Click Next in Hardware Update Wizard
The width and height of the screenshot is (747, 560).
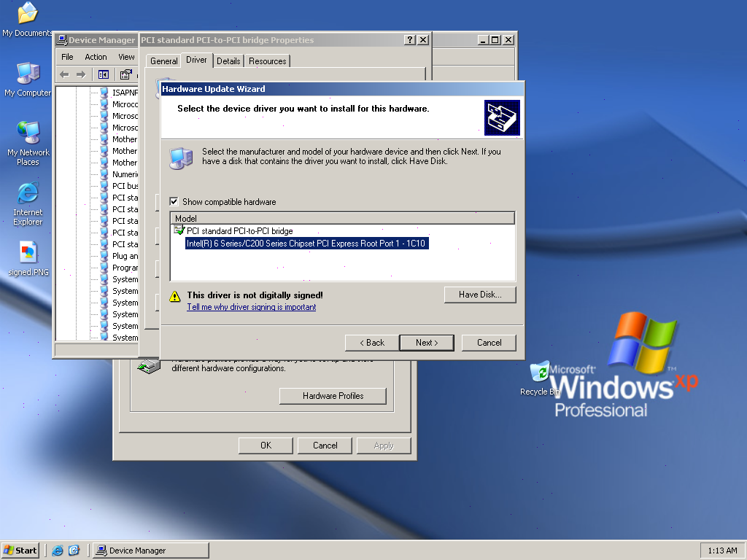pos(427,343)
